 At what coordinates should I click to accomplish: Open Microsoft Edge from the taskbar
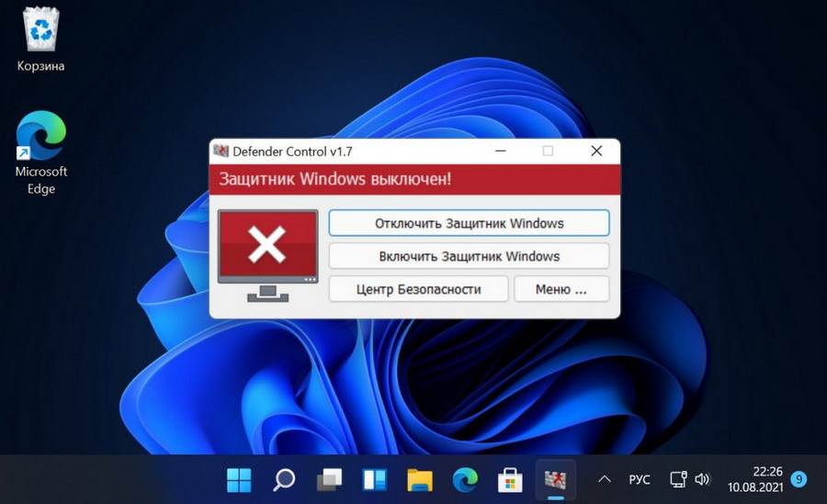point(465,479)
